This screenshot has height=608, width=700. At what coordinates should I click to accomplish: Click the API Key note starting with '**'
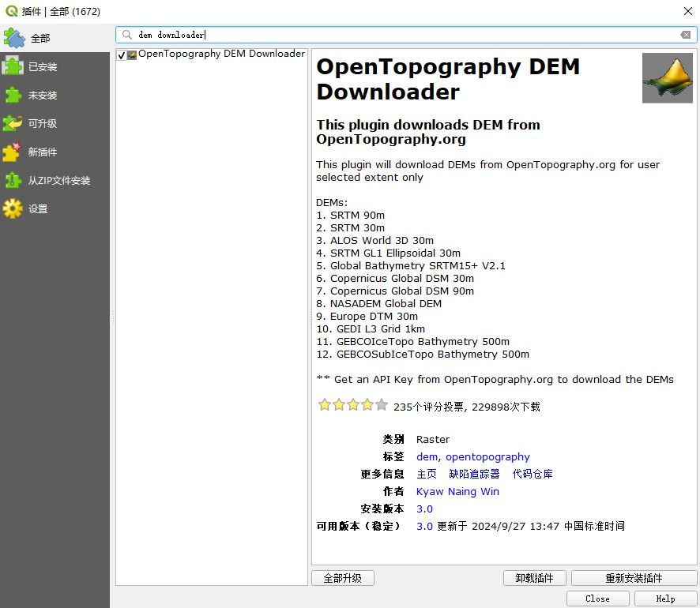[x=495, y=380]
